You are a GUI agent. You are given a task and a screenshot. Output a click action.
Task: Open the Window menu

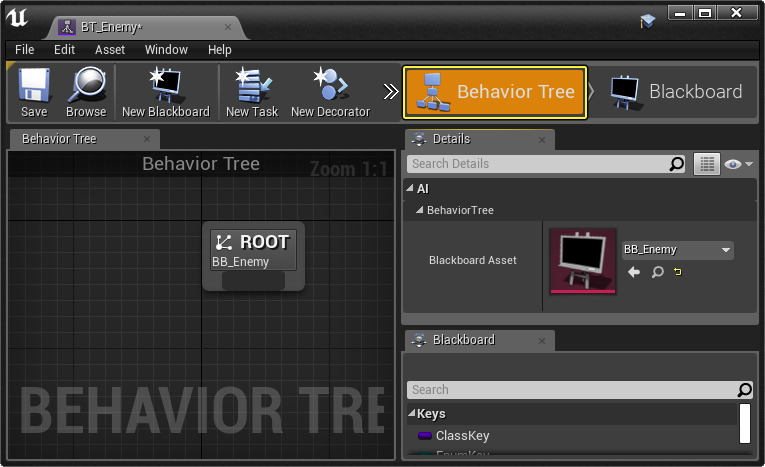pos(166,50)
